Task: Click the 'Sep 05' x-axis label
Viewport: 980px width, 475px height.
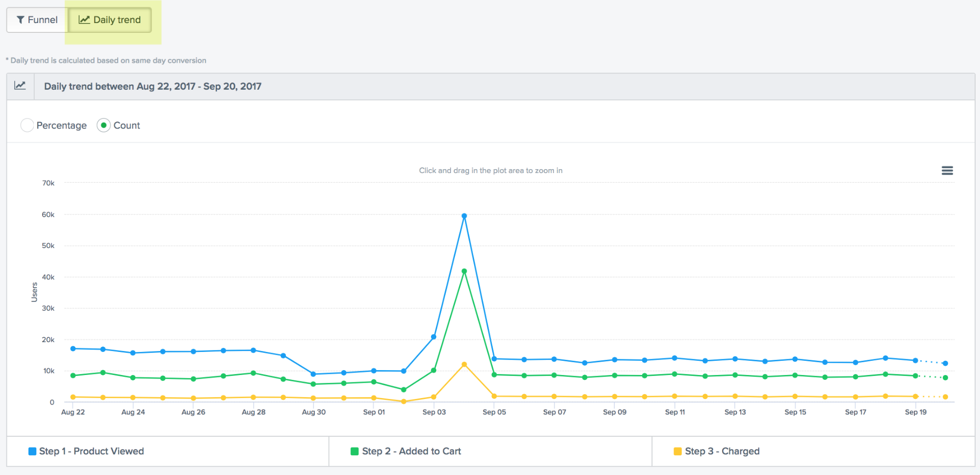Action: coord(494,412)
